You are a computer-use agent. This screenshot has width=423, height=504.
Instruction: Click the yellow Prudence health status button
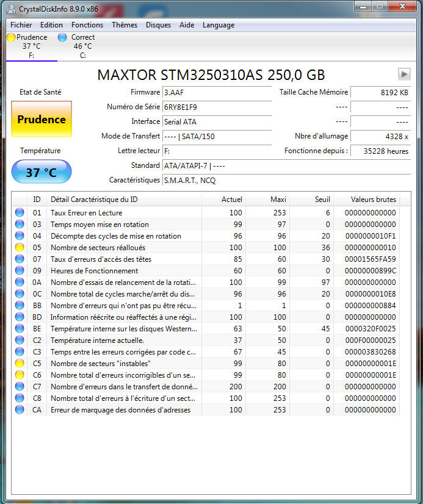(42, 119)
